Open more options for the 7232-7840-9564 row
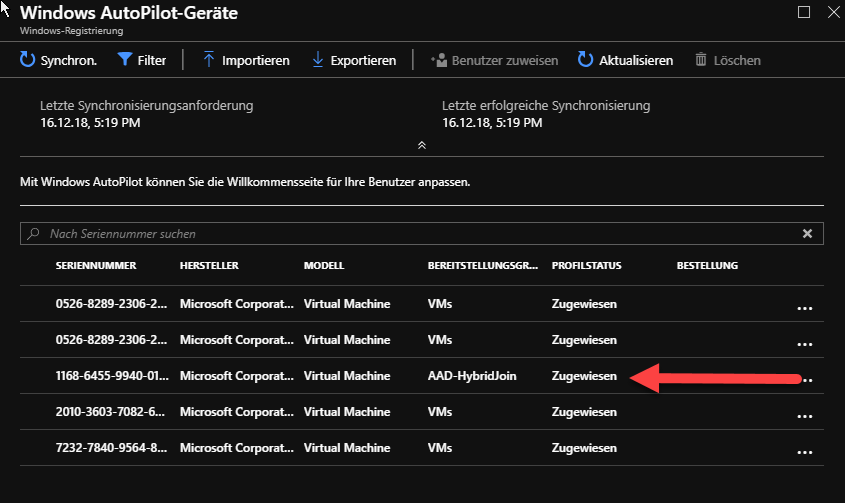Screen dimensions: 845x503 [805, 452]
